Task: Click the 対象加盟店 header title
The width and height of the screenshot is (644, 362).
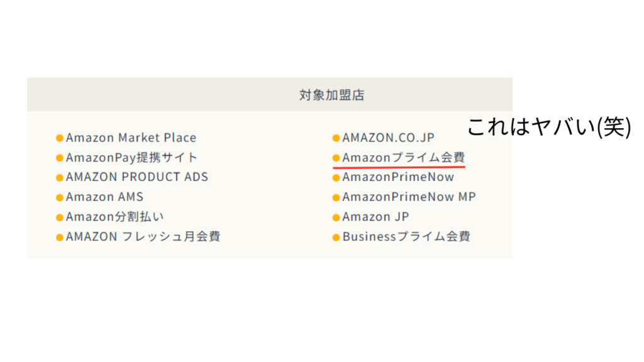Action: pyautogui.click(x=332, y=96)
